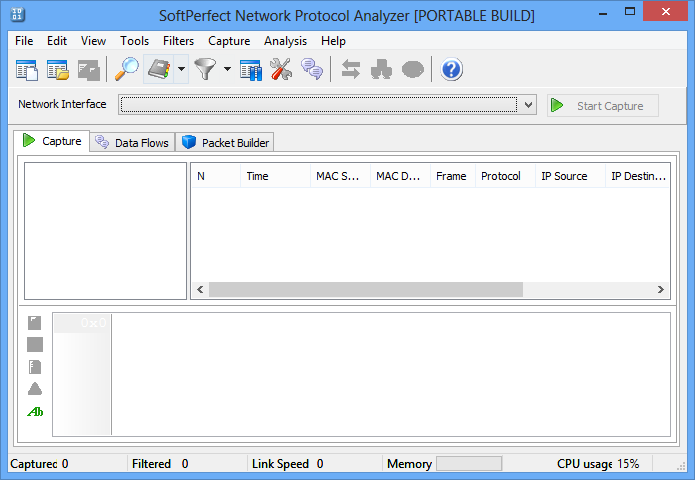Viewport: 695px width, 480px height.
Task: Click the blue question mark help icon
Action: [451, 70]
